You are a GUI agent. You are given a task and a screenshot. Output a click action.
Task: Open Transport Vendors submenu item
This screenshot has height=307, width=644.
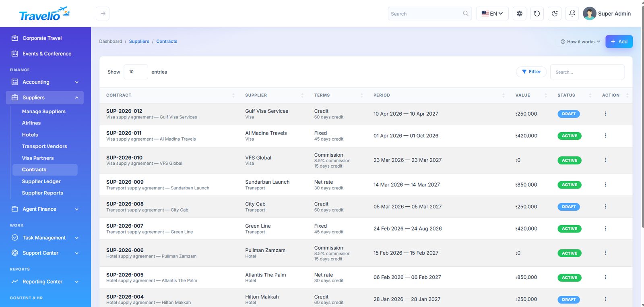(44, 146)
